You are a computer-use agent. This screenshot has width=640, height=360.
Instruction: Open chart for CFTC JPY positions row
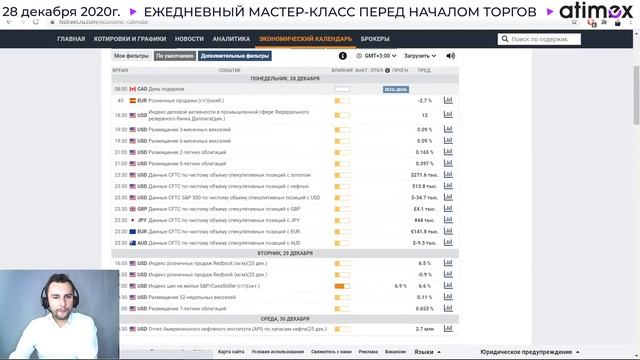click(x=448, y=220)
